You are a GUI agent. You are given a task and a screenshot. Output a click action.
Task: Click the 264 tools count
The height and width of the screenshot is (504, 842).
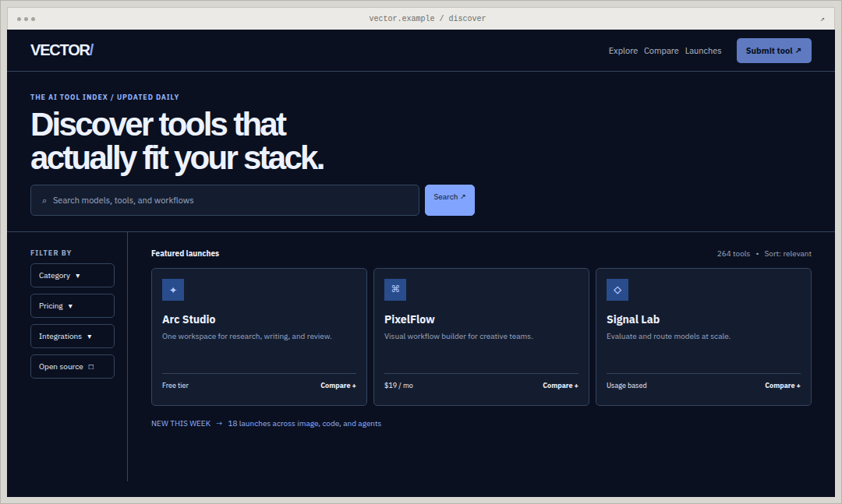(x=734, y=254)
